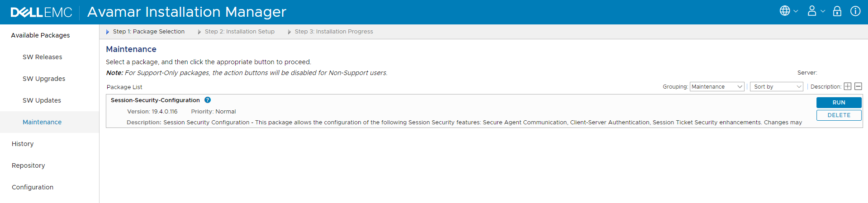The height and width of the screenshot is (203, 868).
Task: Open the info (i) icon
Action: coord(855,11)
